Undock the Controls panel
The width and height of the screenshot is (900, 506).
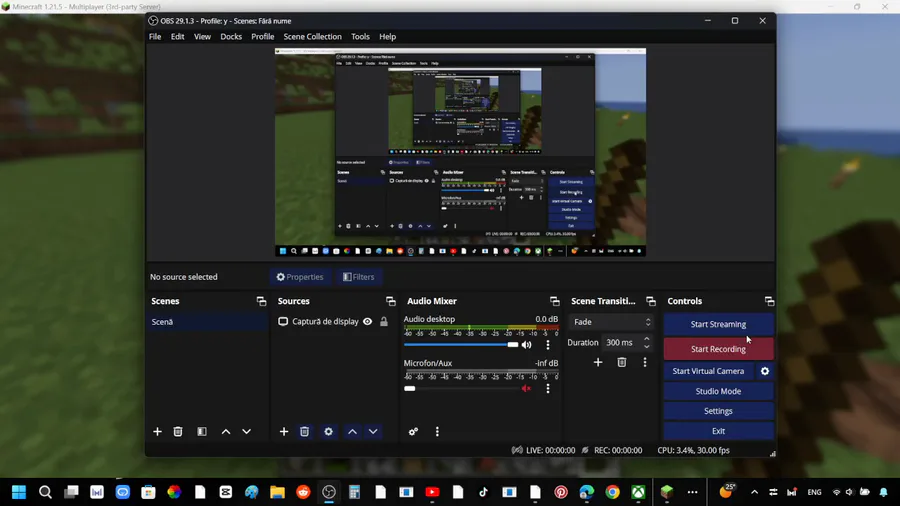770,301
